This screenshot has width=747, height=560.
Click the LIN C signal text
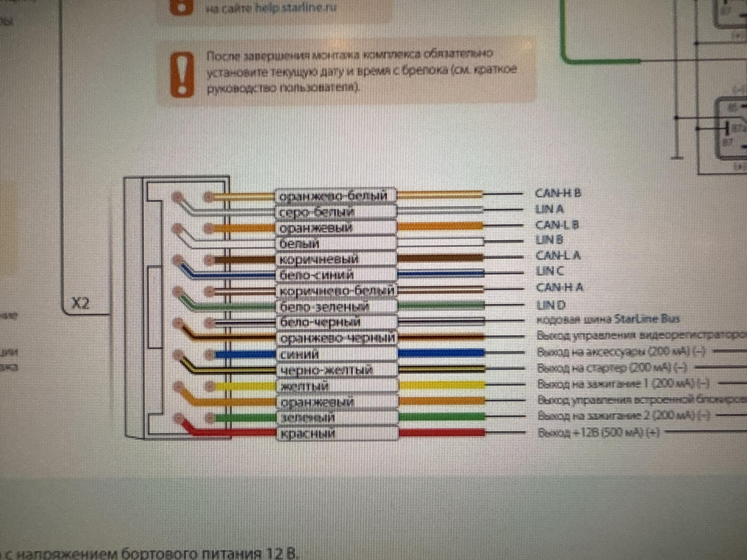coord(550,271)
